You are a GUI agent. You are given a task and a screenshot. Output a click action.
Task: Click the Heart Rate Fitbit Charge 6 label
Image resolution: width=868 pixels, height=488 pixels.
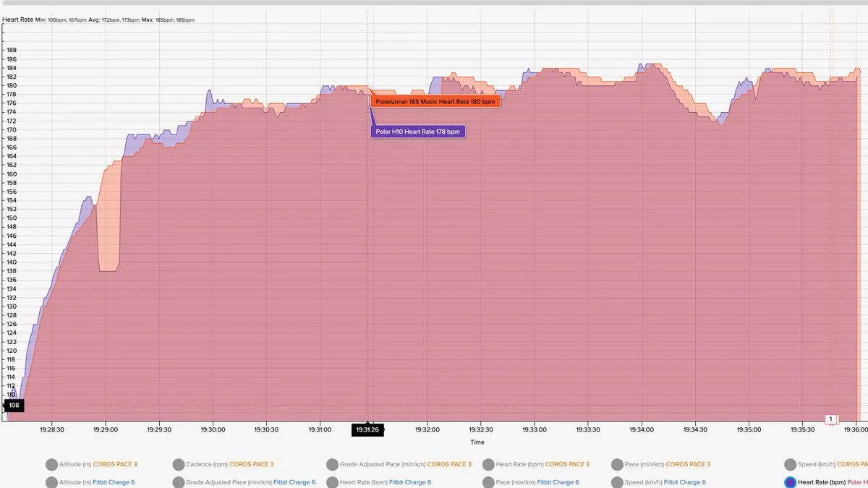tap(379, 482)
